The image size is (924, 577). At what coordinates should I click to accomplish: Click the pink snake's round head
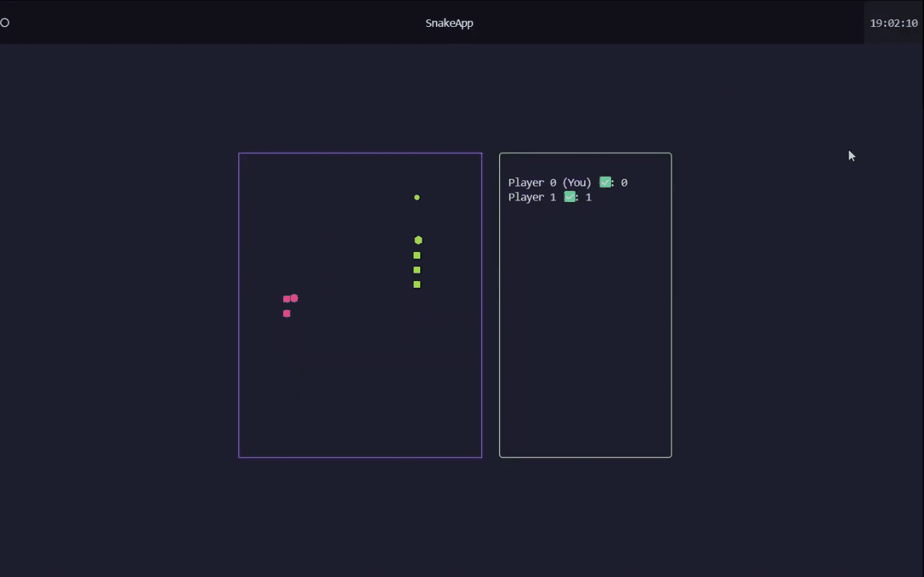tap(294, 298)
